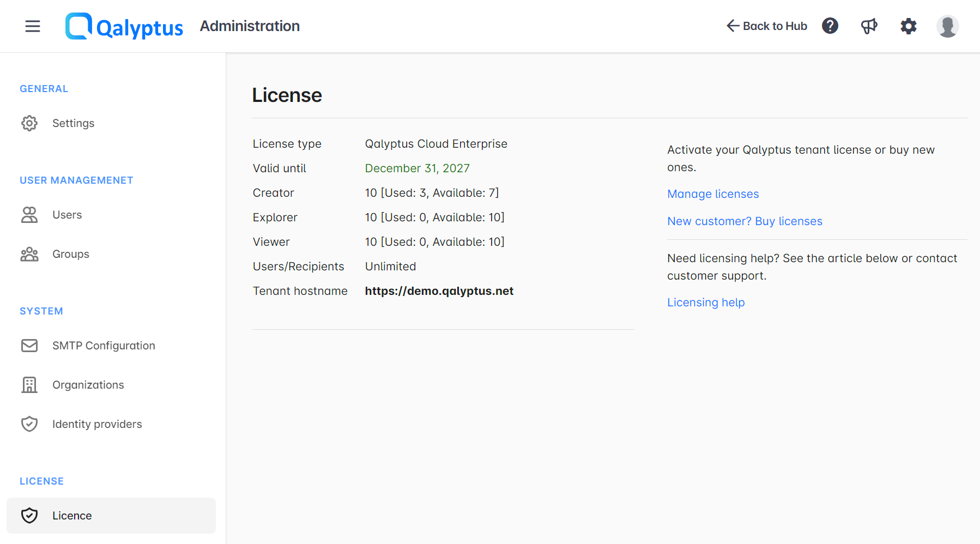Select the SMTP Configuration envelope icon
This screenshot has width=980, height=544.
point(29,345)
